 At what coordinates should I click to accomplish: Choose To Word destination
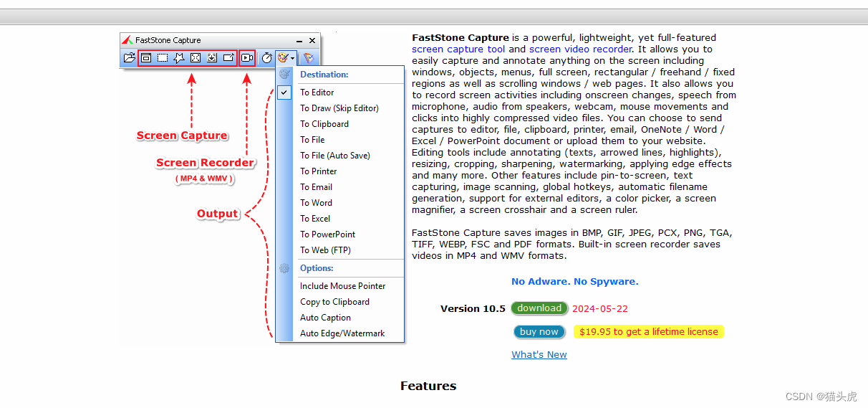340,203
